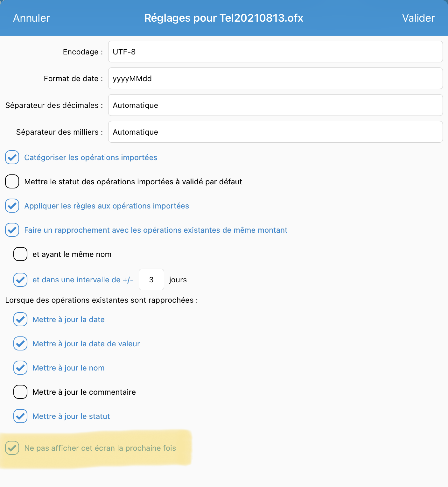Screen dimensions: 448x487
Task: Enable Mettre à jour le commentaire
Action: tap(20, 392)
